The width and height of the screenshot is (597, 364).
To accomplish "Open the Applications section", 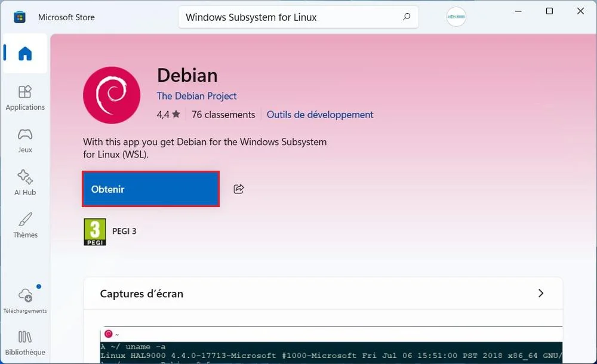I will click(25, 98).
